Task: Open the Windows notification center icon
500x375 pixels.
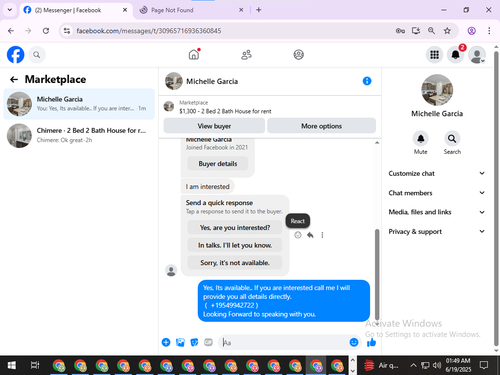Action: point(484,365)
